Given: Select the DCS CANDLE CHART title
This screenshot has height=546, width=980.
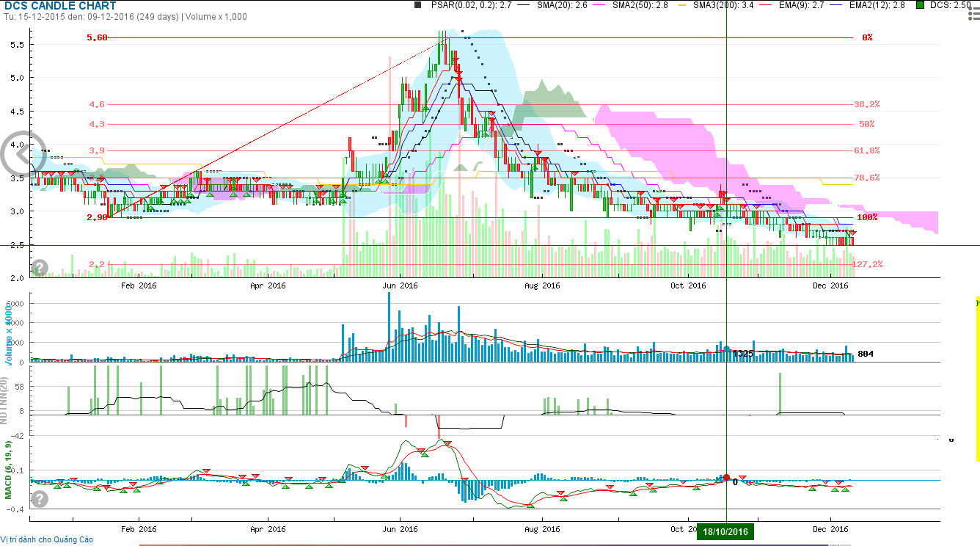Looking at the screenshot, I should 59,6.
